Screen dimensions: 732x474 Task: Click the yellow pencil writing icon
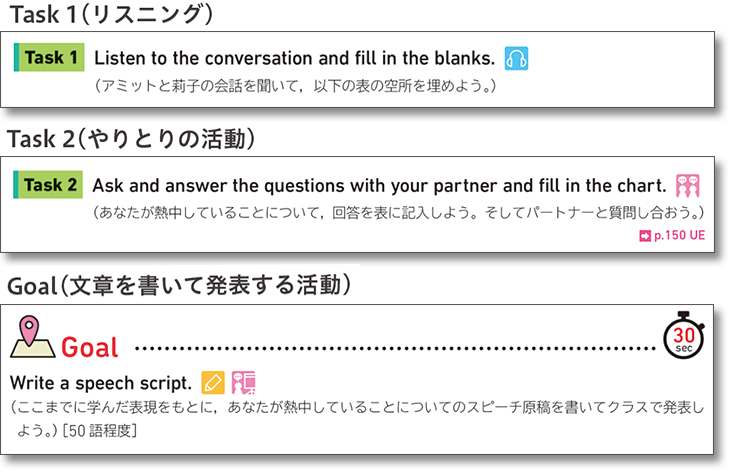tap(212, 382)
